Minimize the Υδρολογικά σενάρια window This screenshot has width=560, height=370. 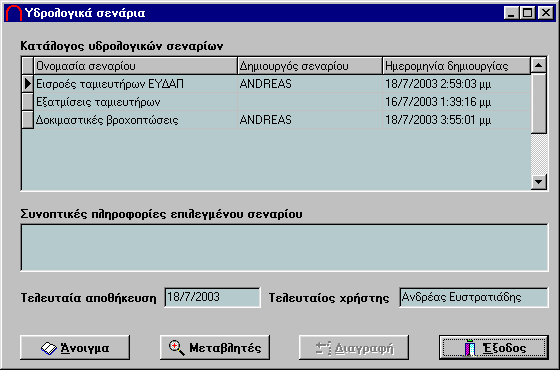(x=511, y=13)
